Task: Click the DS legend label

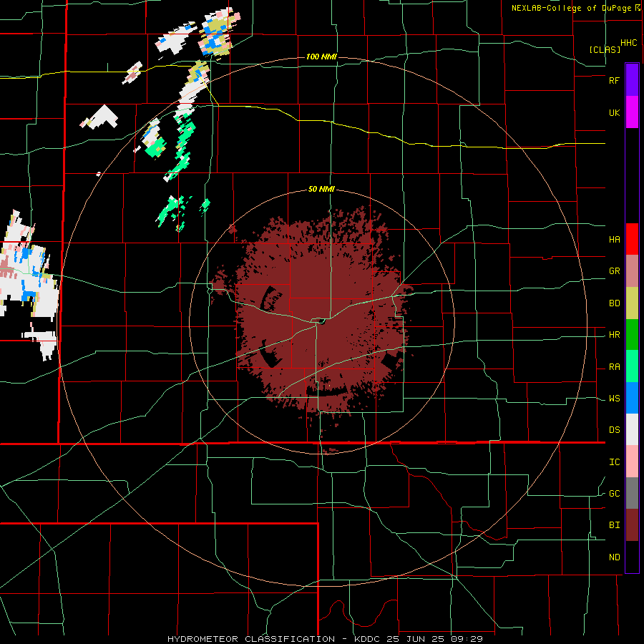Action: click(x=614, y=430)
